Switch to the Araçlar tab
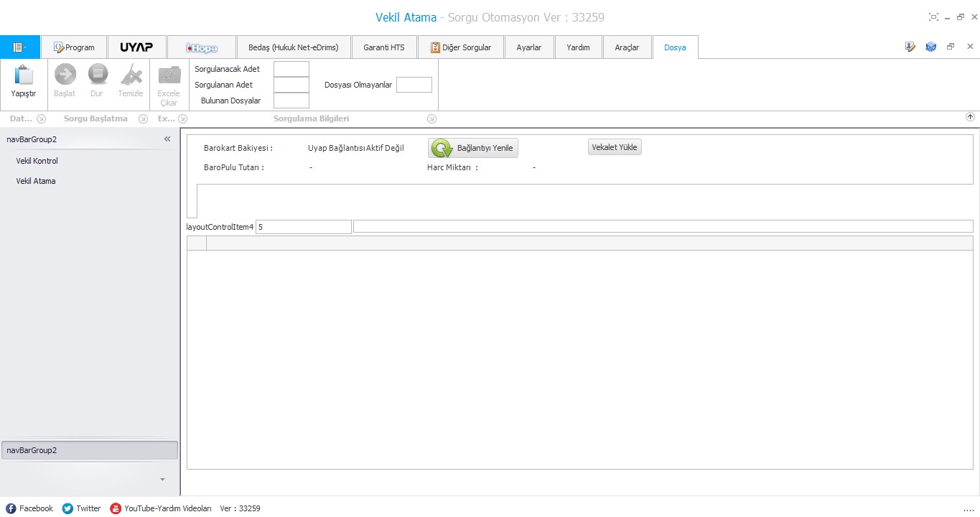 (627, 47)
